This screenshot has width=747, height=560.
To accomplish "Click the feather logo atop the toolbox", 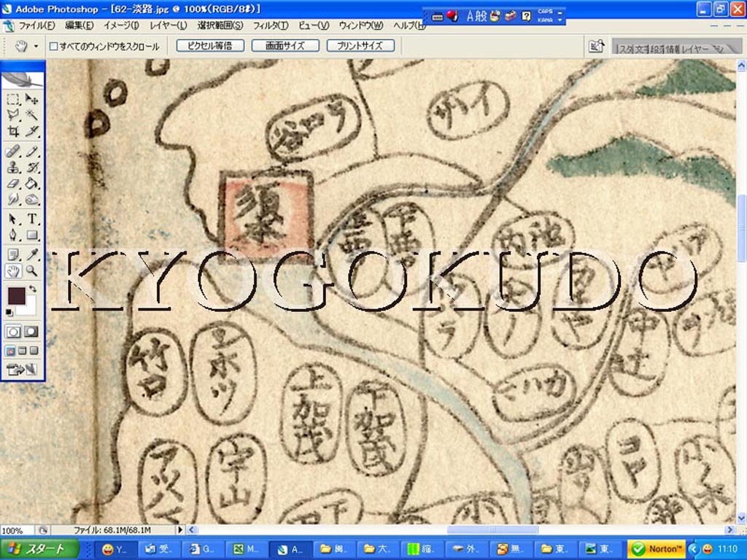I will (x=23, y=79).
